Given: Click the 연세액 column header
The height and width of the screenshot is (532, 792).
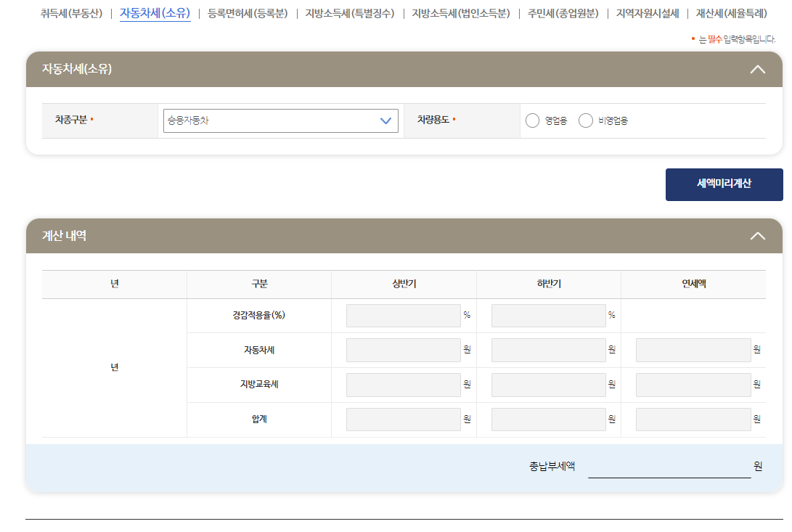Looking at the screenshot, I should pos(693,284).
